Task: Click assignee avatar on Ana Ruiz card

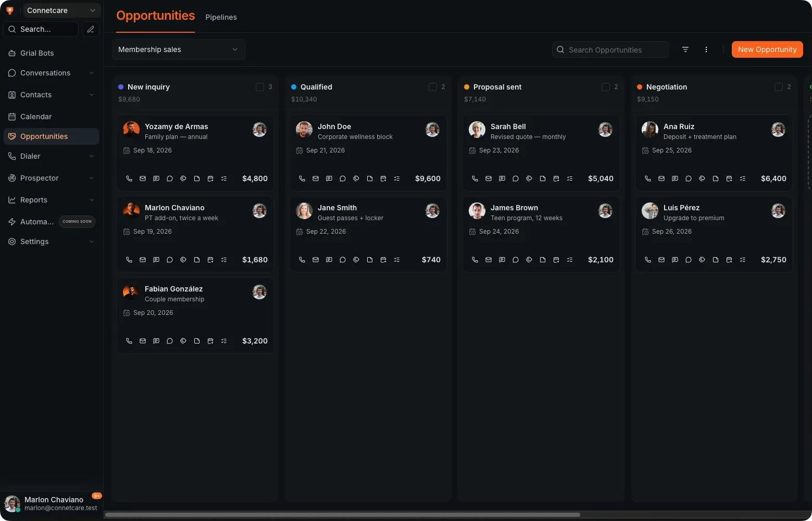Action: point(778,130)
